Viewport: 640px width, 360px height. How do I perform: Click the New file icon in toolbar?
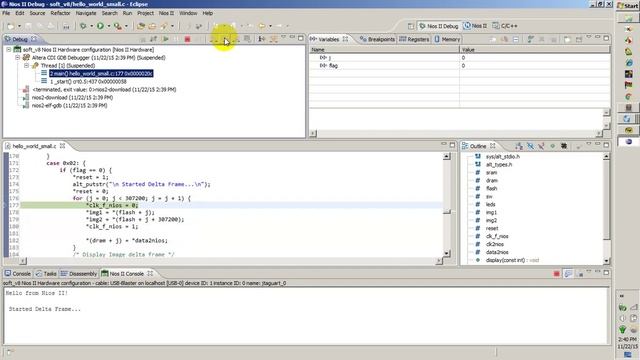click(10, 26)
